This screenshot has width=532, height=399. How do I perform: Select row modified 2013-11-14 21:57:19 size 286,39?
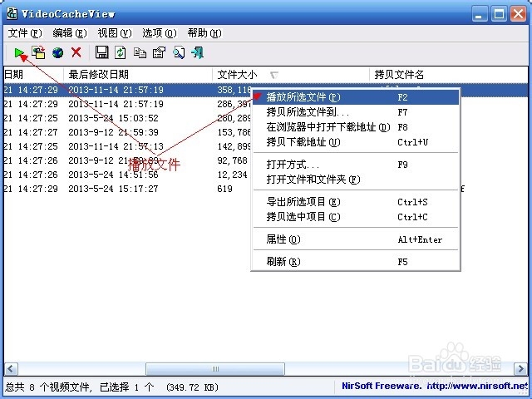tap(127, 104)
